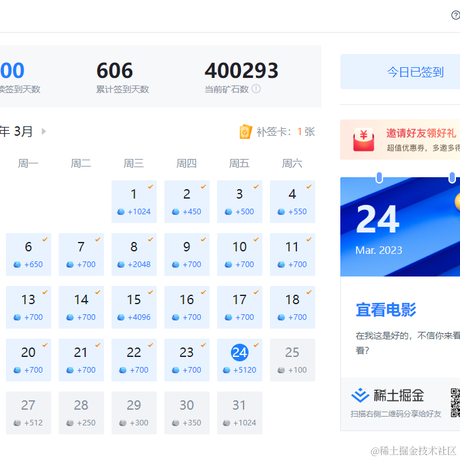Select calendar day 1 with +1024
Image resolution: width=460 pixels, height=460 pixels.
[134, 202]
